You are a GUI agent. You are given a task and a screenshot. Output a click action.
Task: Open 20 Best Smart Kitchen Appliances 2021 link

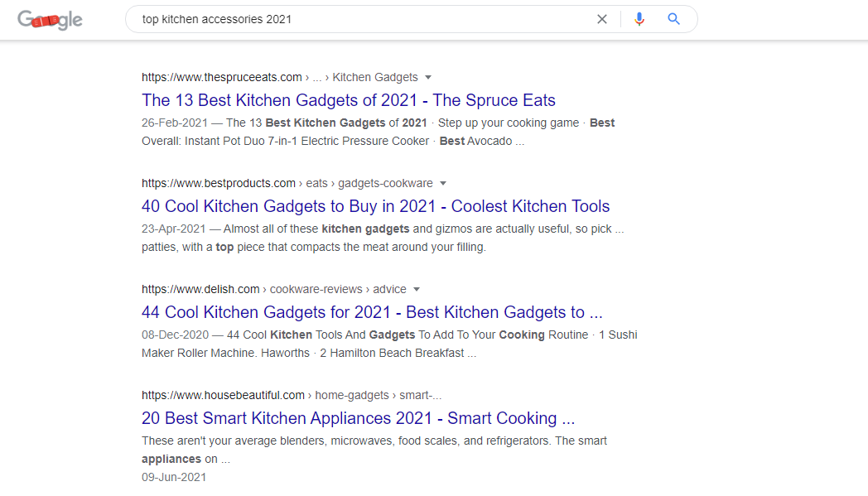coord(358,418)
